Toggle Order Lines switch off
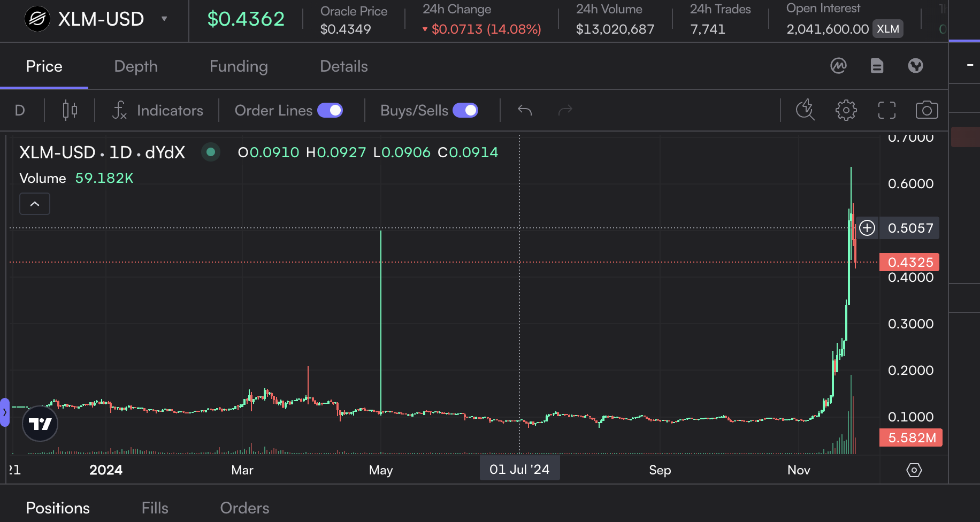 pos(330,110)
